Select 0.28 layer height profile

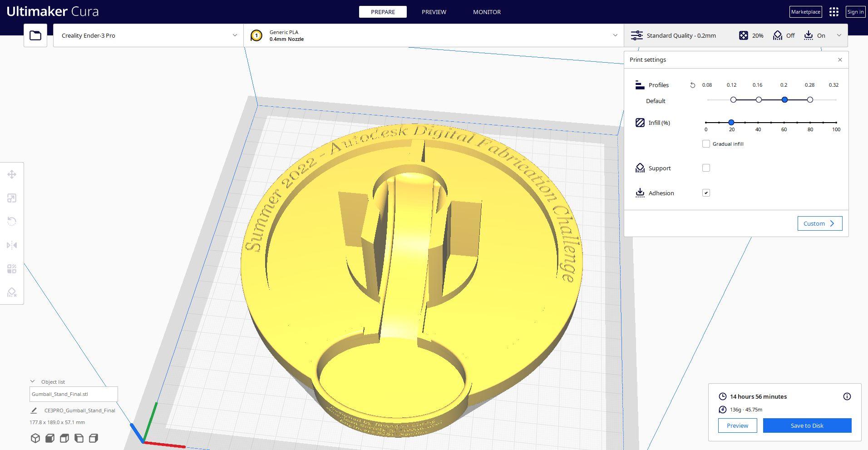click(x=810, y=100)
